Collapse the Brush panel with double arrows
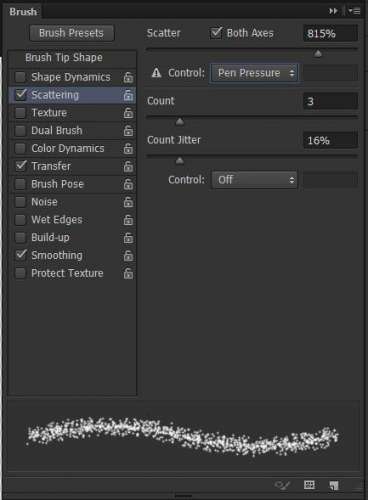 click(x=333, y=11)
